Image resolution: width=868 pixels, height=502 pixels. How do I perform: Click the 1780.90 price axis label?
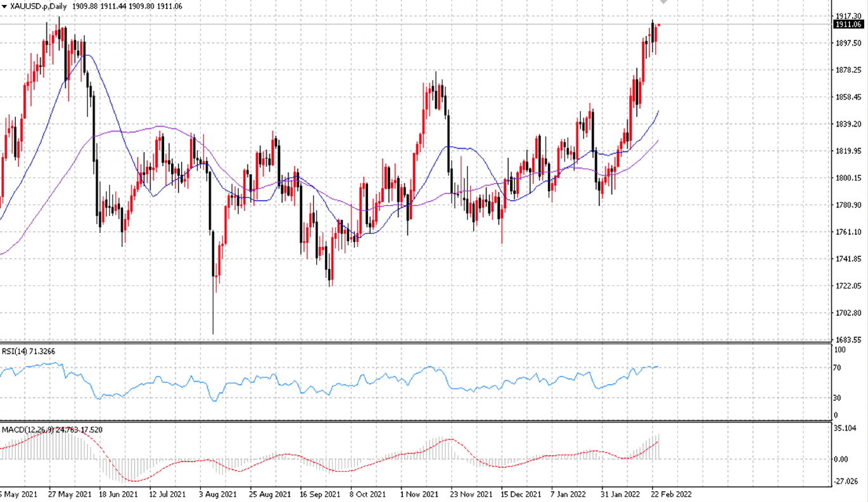click(848, 205)
